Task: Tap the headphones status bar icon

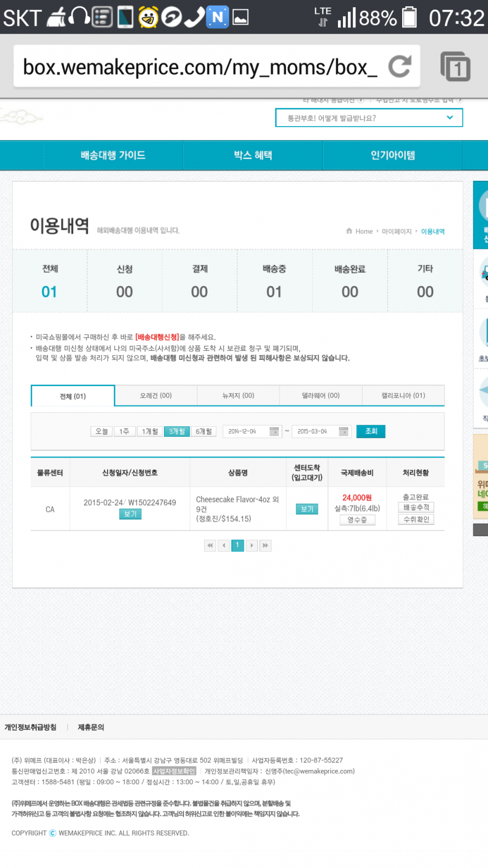Action: tap(79, 17)
